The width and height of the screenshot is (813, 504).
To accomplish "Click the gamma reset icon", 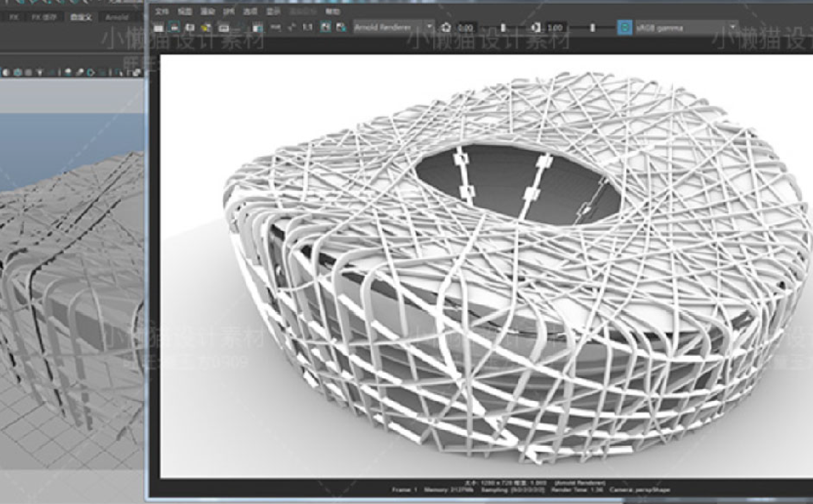I will [535, 28].
